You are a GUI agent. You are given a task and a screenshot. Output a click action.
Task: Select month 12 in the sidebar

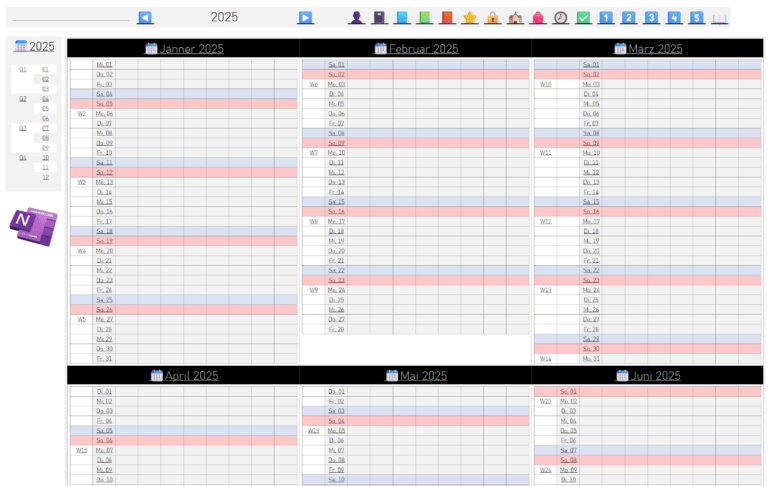(x=45, y=177)
